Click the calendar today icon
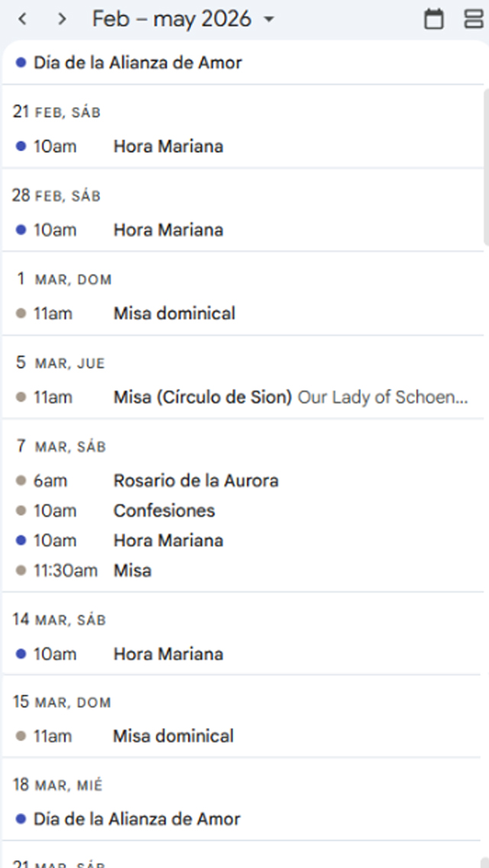 click(x=433, y=19)
